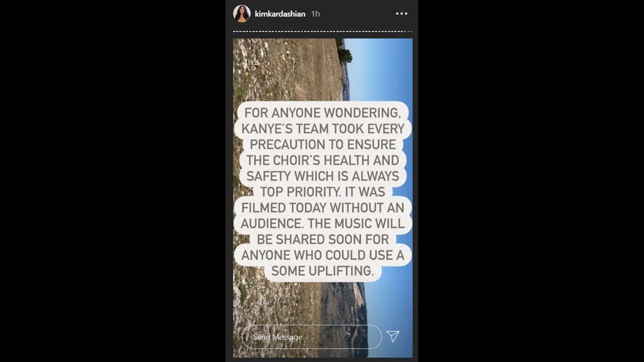
Task: Focus the Send Message field
Action: coord(312,337)
